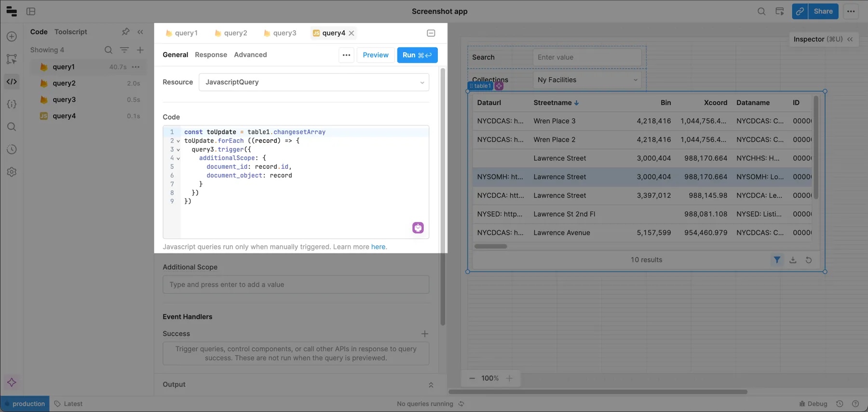Open the table1 filter icon

point(777,260)
